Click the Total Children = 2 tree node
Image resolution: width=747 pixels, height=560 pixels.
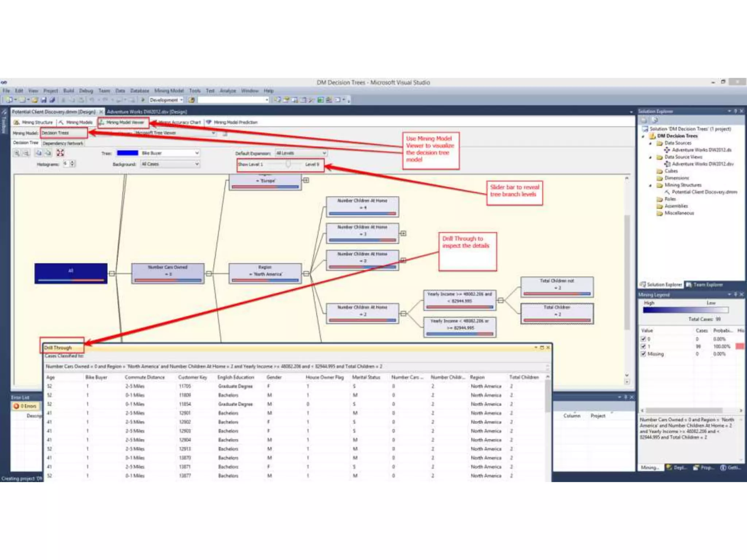tap(557, 314)
